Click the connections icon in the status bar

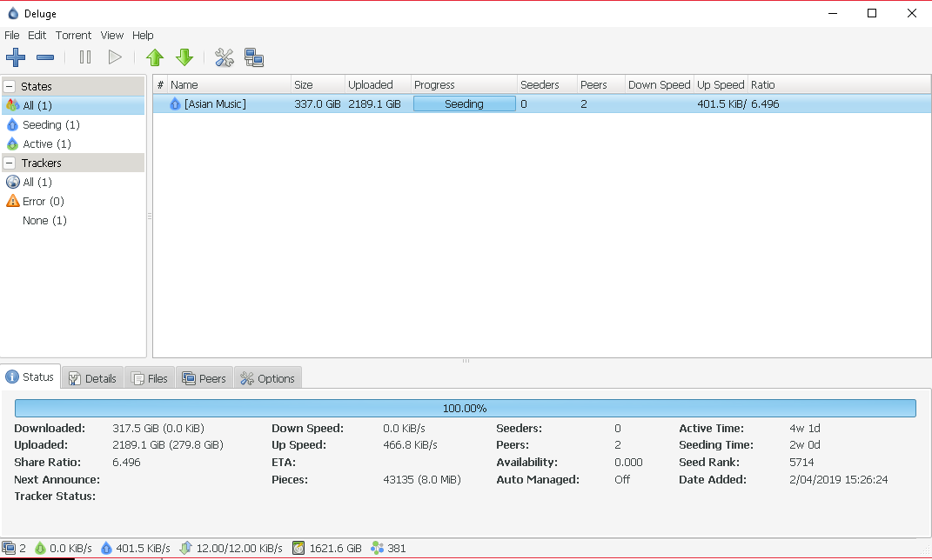(9, 548)
